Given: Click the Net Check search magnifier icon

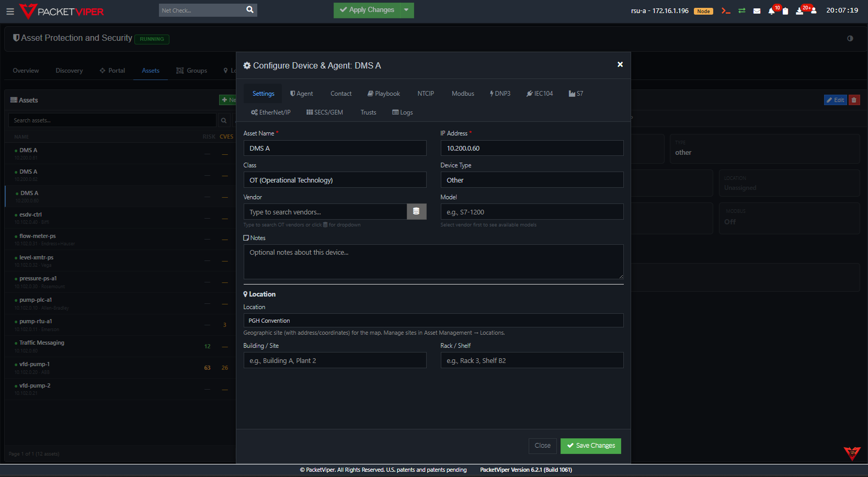Looking at the screenshot, I should (x=250, y=10).
